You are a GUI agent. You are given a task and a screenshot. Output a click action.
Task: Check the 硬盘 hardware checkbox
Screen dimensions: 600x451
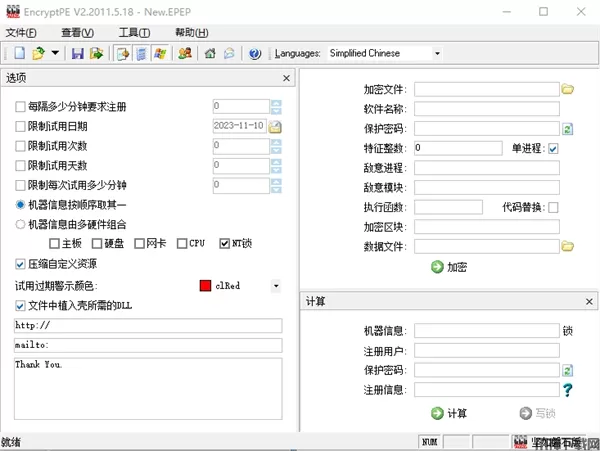pos(97,243)
